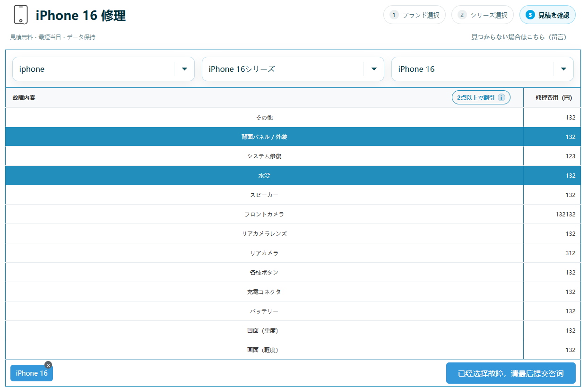Remove the iPhone 16 tag with X

coord(48,365)
